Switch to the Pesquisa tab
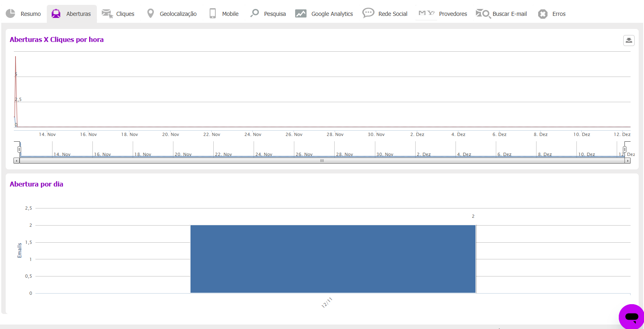Viewport: 644px width, 329px height. coord(275,14)
